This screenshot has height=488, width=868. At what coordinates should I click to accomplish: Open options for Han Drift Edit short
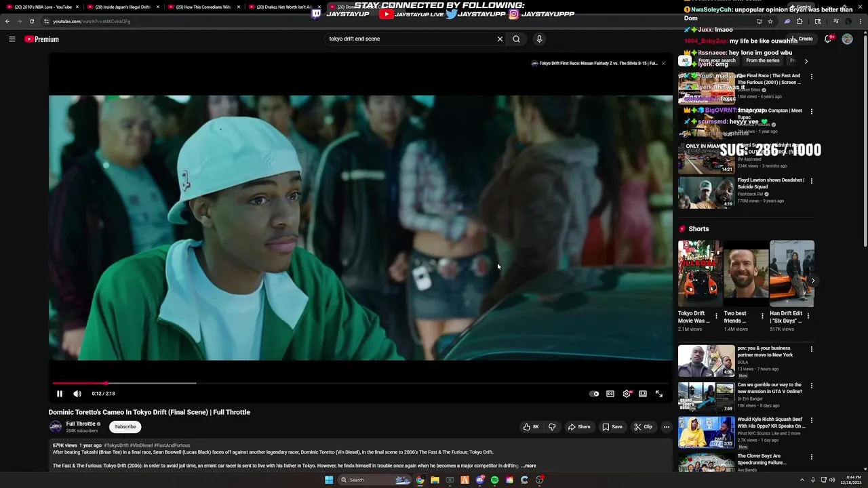808,316
